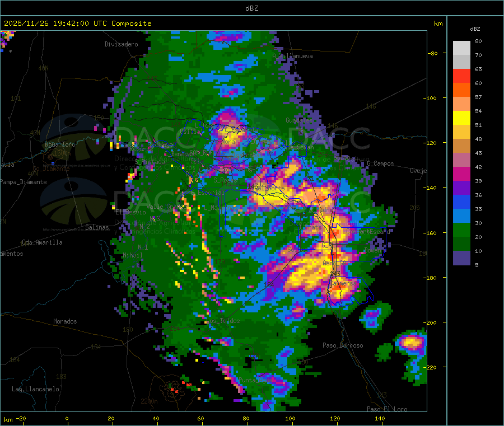Click the light gray 70-80 dBZ legend swatch

pyautogui.click(x=461, y=48)
